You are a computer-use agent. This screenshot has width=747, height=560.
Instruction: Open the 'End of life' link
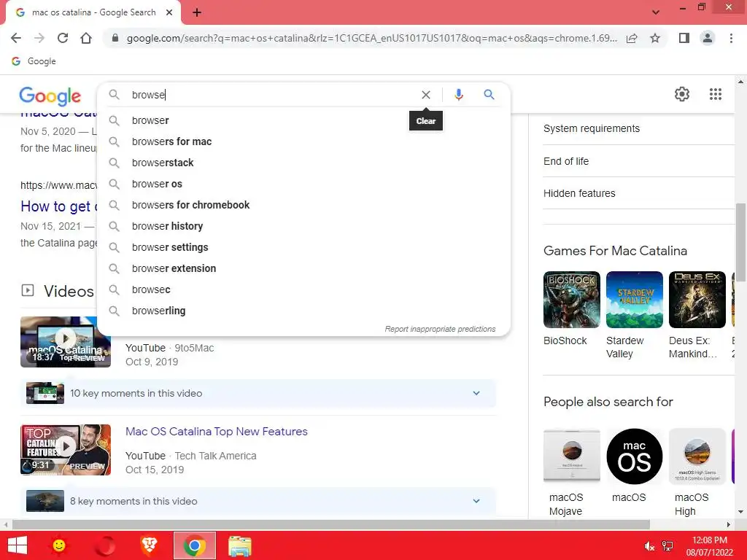[x=566, y=161]
